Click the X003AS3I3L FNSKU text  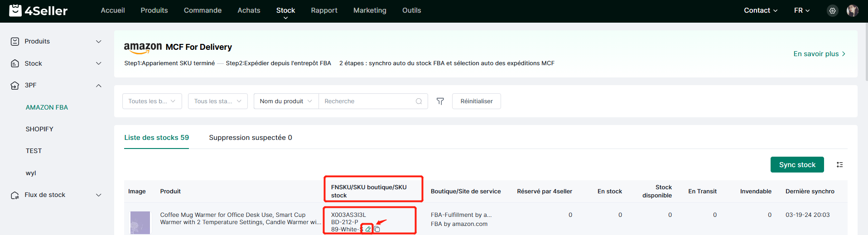coord(348,215)
